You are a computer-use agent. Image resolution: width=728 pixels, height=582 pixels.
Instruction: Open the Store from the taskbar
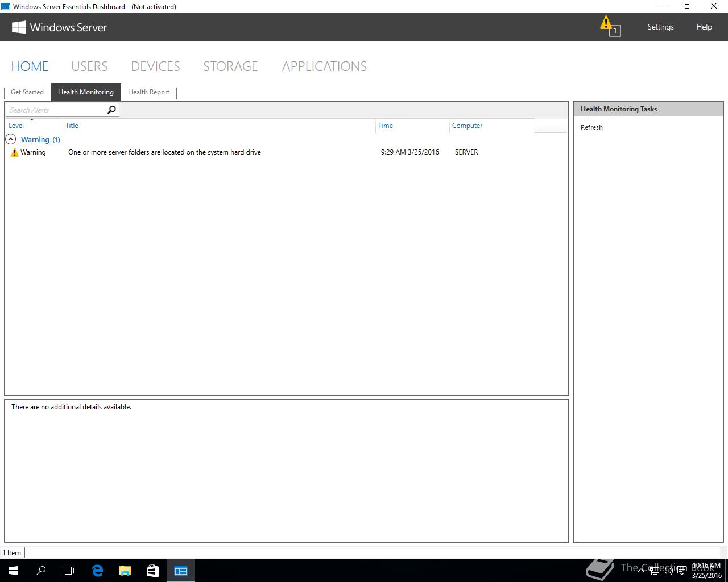click(152, 571)
